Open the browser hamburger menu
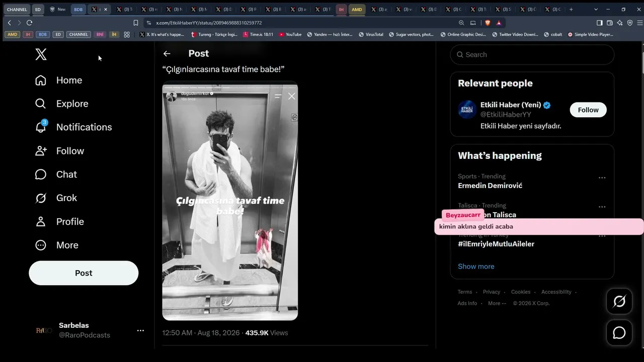This screenshot has height=362, width=644. click(x=640, y=23)
